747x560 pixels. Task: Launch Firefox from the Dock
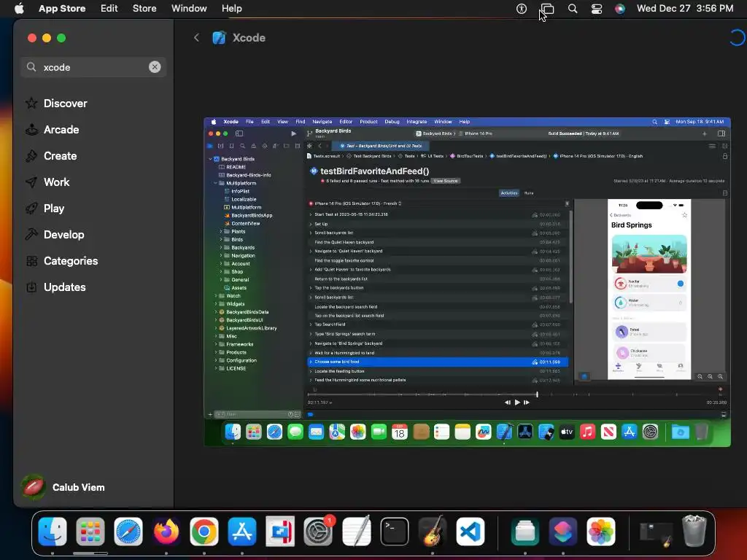click(x=166, y=532)
